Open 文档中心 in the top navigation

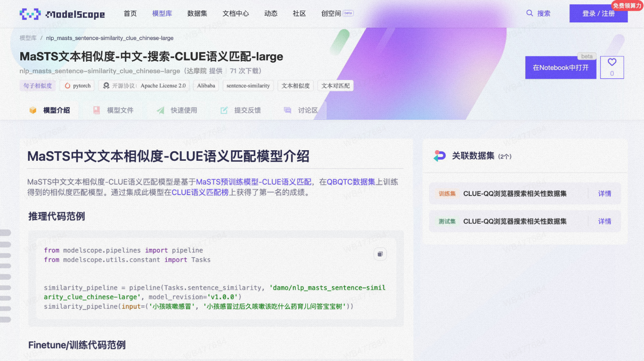click(x=235, y=13)
